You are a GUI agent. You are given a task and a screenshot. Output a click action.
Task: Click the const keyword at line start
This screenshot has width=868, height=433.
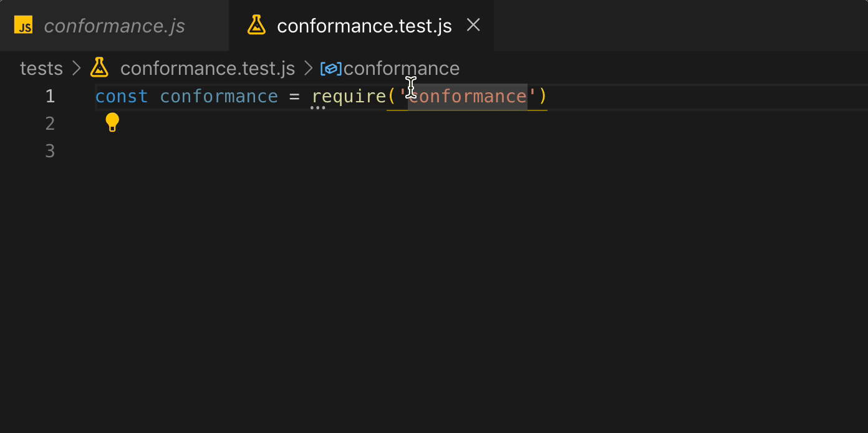tap(122, 96)
